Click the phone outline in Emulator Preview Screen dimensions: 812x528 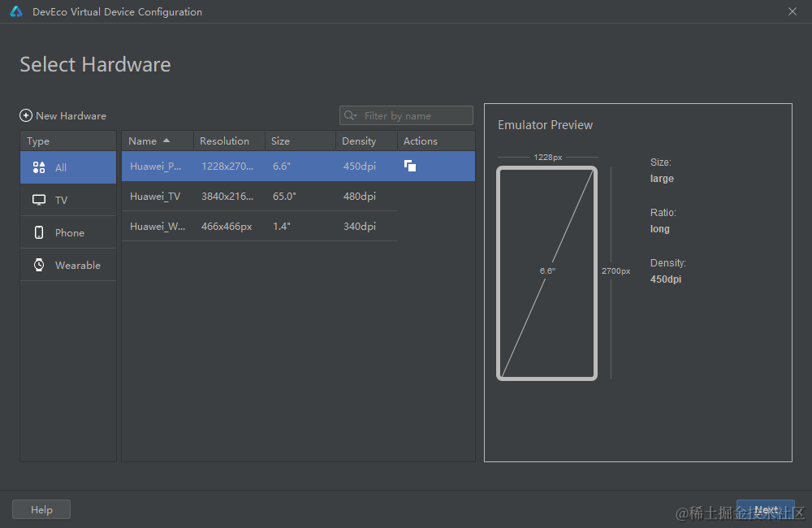(546, 273)
